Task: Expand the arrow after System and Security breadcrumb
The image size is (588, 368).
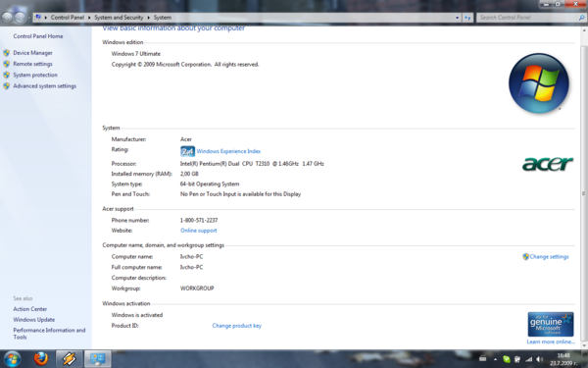Action: click(149, 18)
